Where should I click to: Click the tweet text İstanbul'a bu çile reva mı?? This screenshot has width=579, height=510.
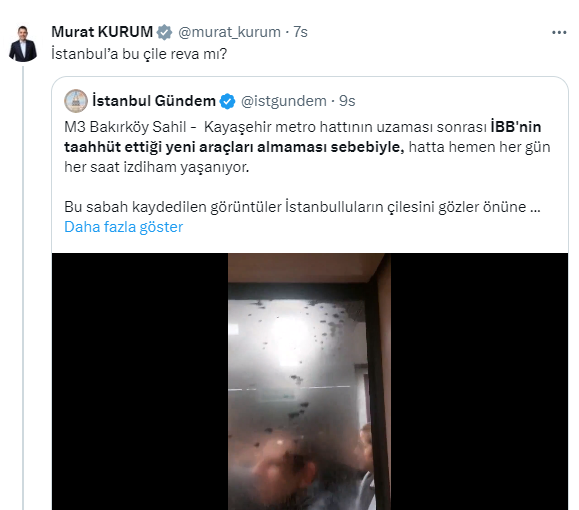[x=139, y=54]
